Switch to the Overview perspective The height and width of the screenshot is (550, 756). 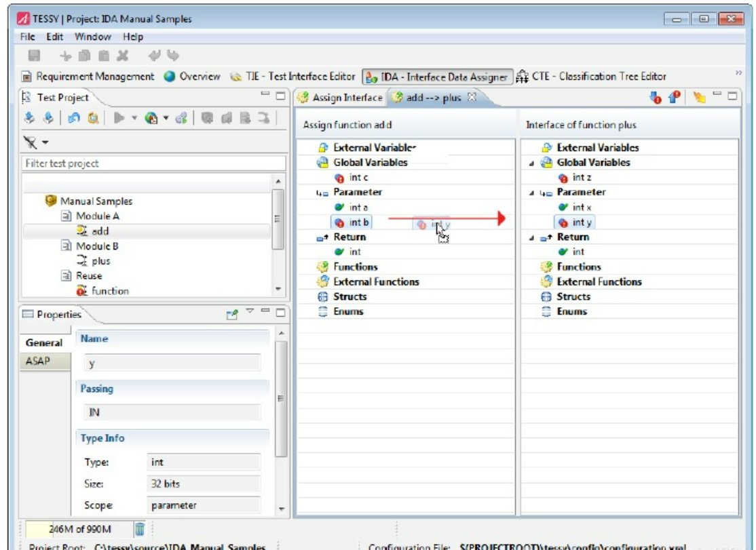click(x=192, y=77)
